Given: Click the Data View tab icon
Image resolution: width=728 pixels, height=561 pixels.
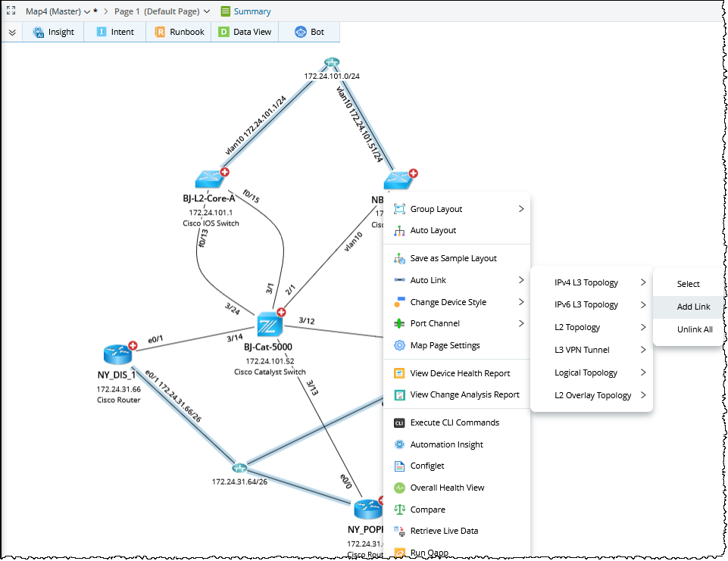Looking at the screenshot, I should pos(223,32).
